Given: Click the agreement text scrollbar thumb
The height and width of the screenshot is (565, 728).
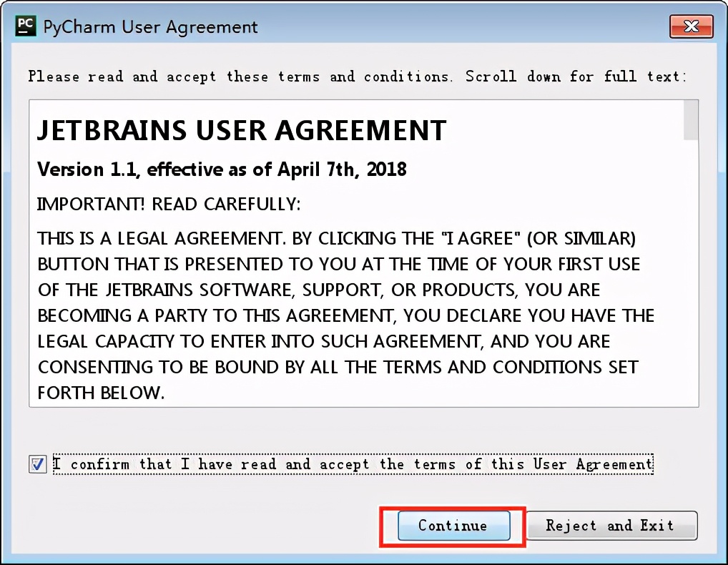Looking at the screenshot, I should click(x=690, y=119).
